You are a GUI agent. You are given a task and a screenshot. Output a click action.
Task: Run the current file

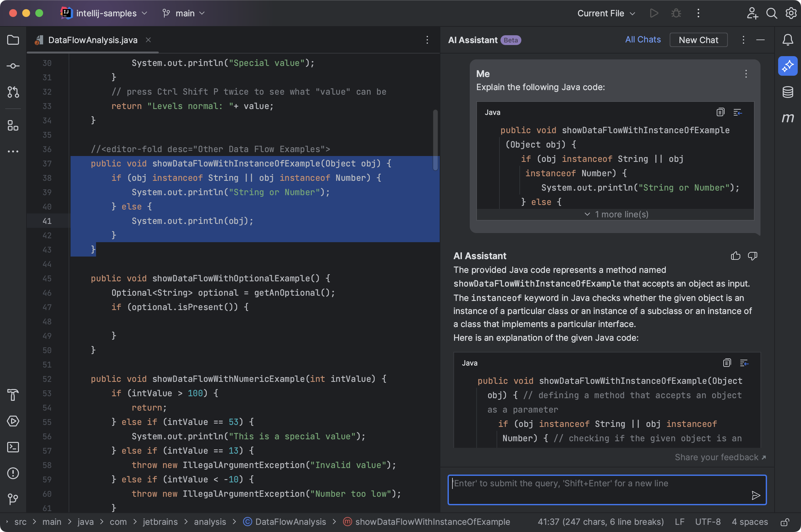coord(654,13)
